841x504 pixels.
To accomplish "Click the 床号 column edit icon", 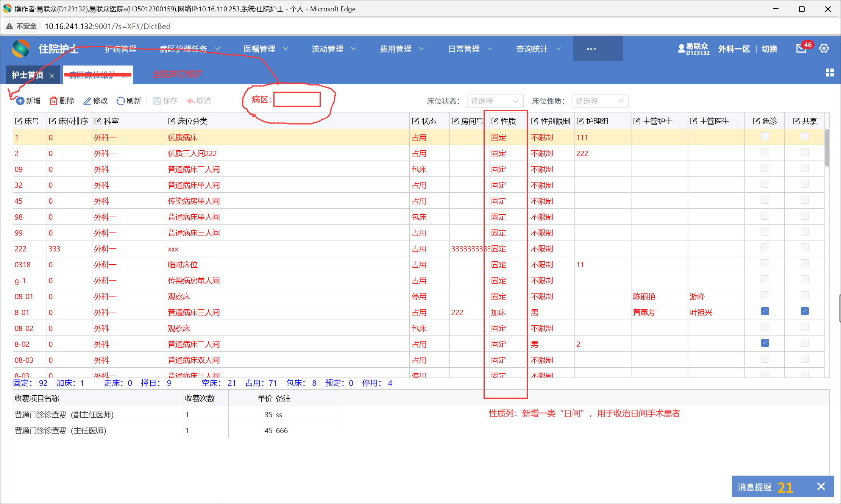I will (x=19, y=121).
